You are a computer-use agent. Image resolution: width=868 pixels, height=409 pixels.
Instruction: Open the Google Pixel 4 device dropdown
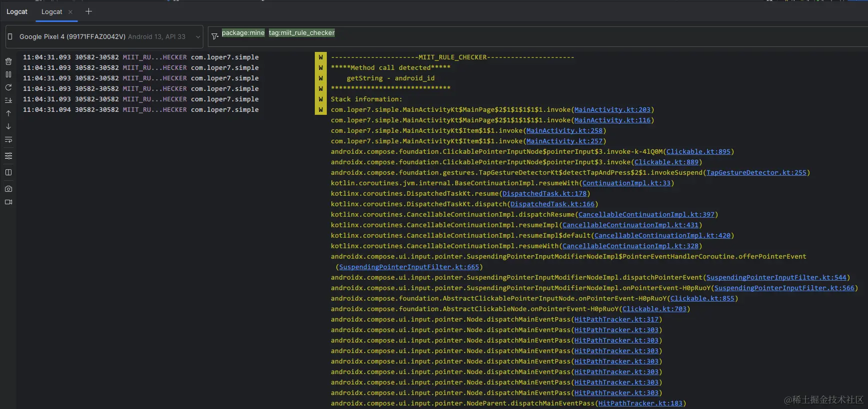[104, 36]
